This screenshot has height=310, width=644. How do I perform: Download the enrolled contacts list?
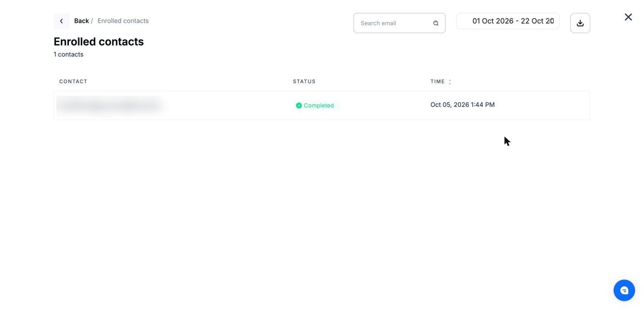(x=580, y=23)
